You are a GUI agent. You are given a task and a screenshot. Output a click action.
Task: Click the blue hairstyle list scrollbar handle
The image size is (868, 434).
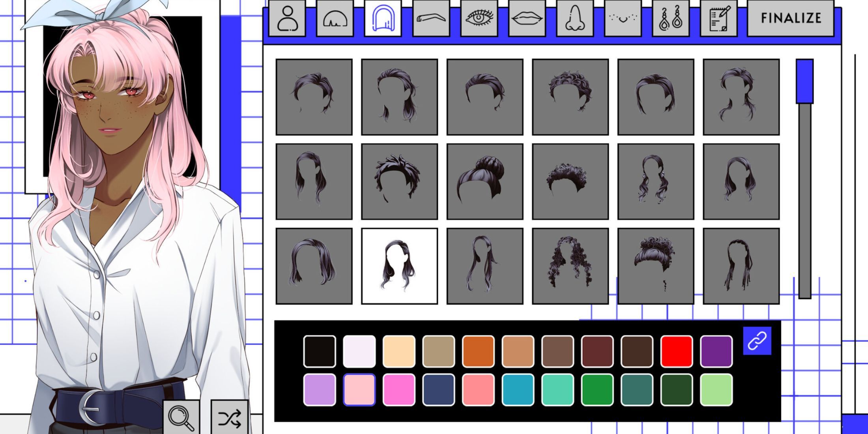[804, 82]
